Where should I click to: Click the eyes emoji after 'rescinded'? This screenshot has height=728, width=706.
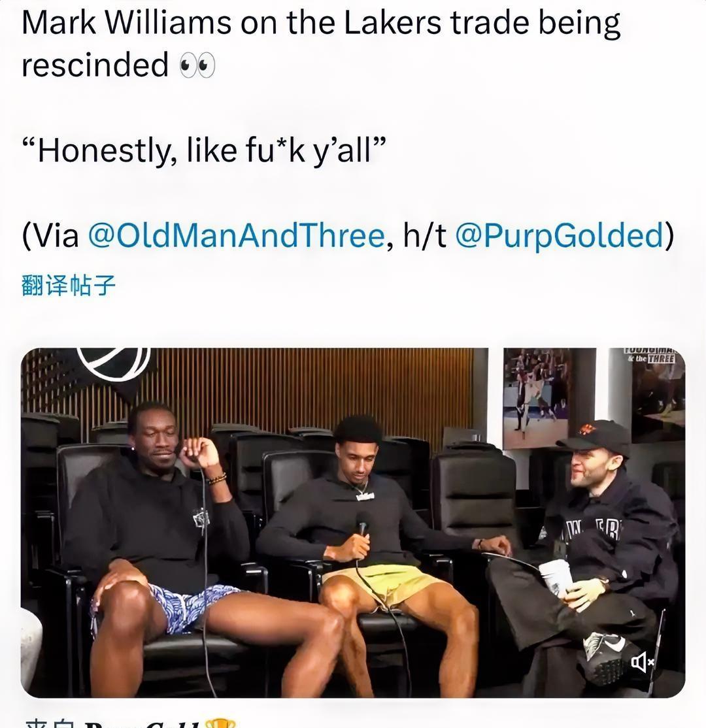coord(197,65)
